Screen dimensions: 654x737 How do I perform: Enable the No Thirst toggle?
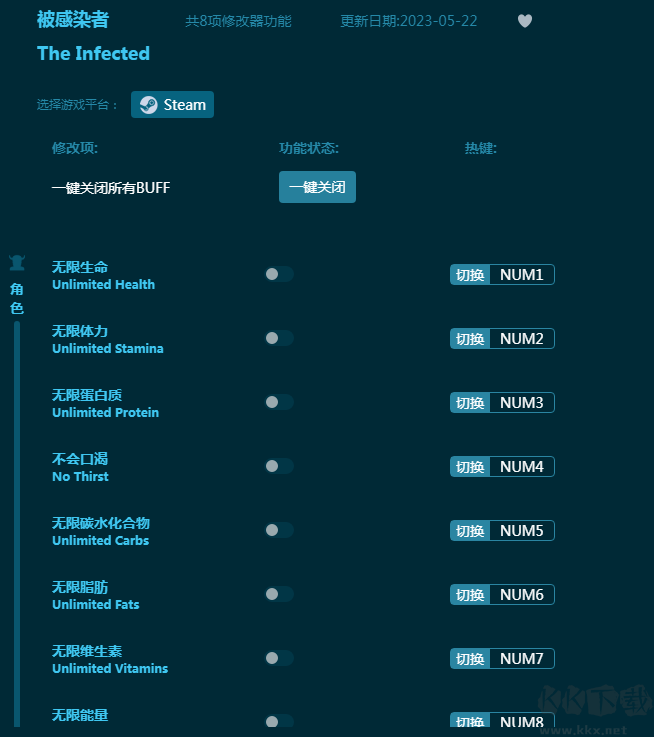tap(279, 466)
